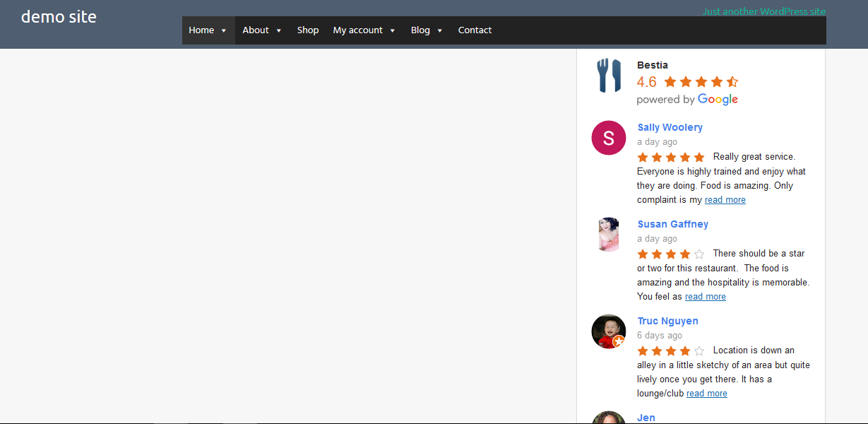Click '6 days ago' under Truc Nguyen
The height and width of the screenshot is (424, 868).
coord(660,336)
